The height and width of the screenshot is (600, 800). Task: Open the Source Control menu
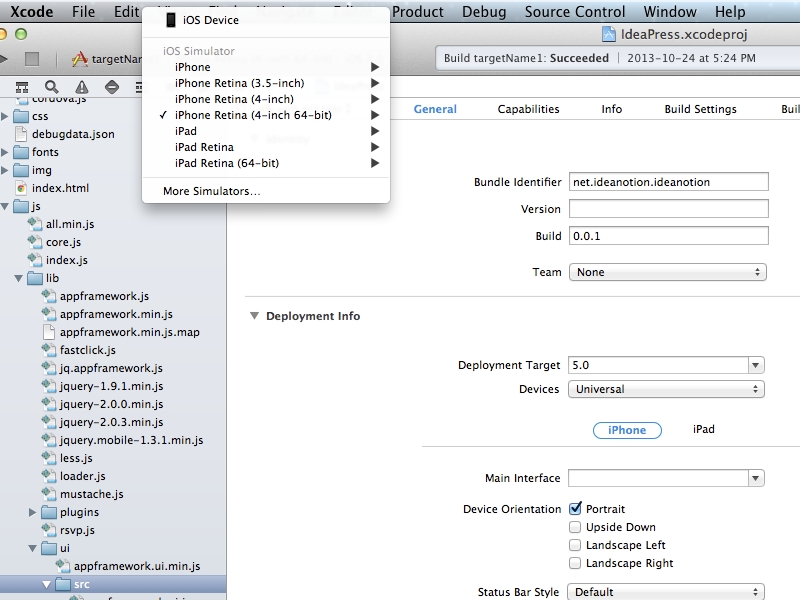(574, 11)
